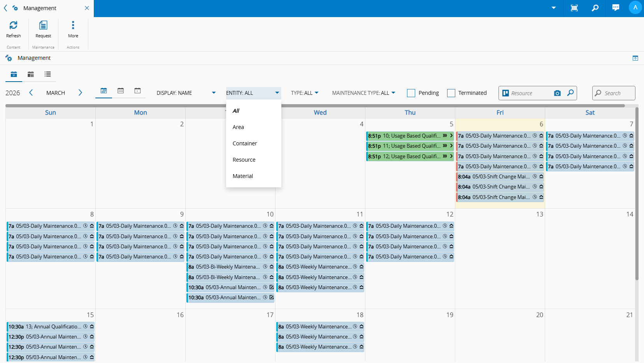Viewport: 644px width, 363px height.
Task: Select the week calendar layout icon
Action: (121, 91)
